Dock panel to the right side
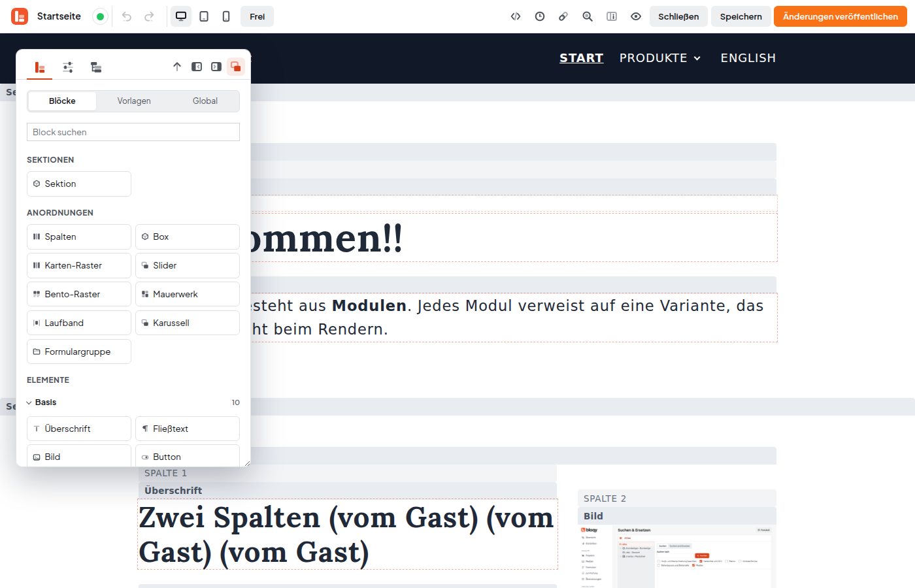This screenshot has width=915, height=588. point(216,67)
